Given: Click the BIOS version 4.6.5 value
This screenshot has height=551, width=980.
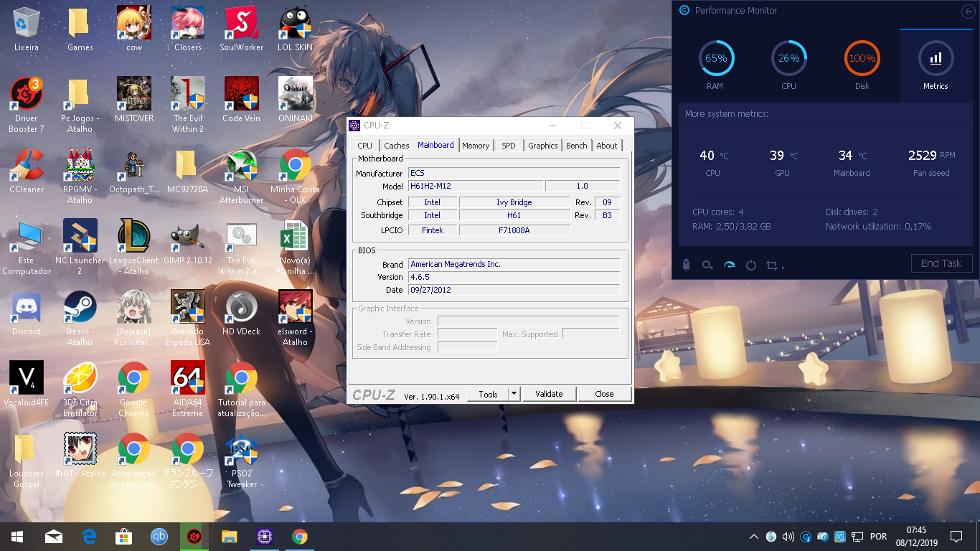Looking at the screenshot, I should (514, 277).
